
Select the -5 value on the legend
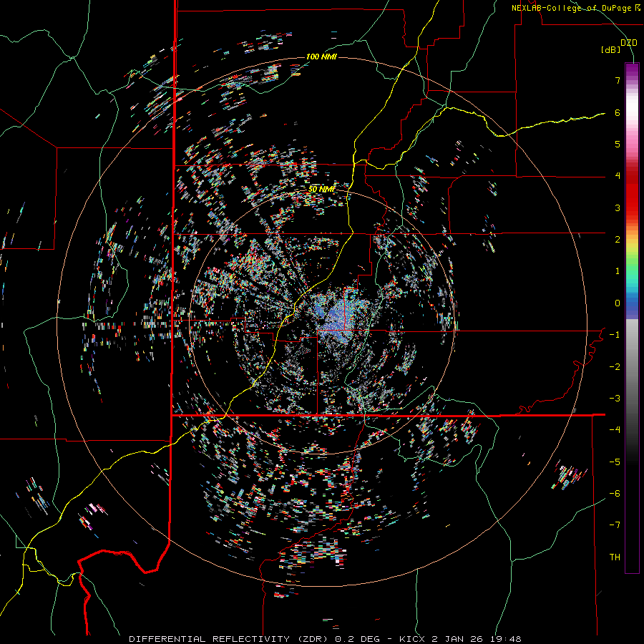pyautogui.click(x=615, y=462)
